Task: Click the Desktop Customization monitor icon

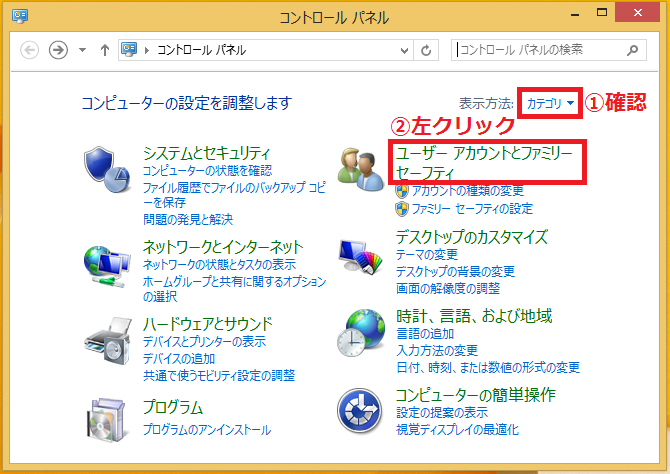Action: 361,256
